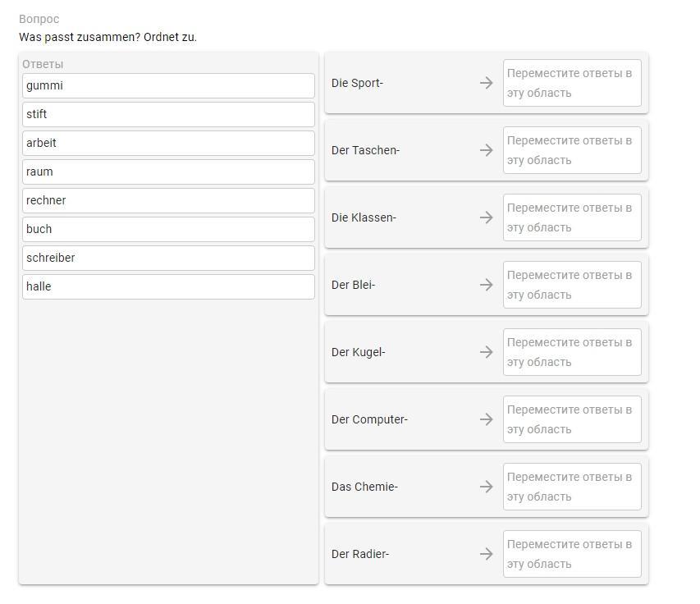Click the drop area for Der Radier-
Image resolution: width=700 pixels, height=604 pixels.
(x=572, y=554)
